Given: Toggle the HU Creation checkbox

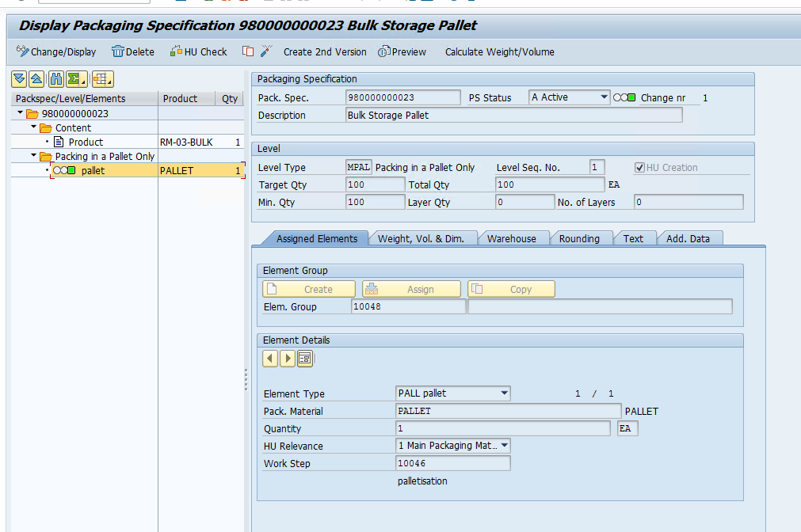Looking at the screenshot, I should coord(639,168).
